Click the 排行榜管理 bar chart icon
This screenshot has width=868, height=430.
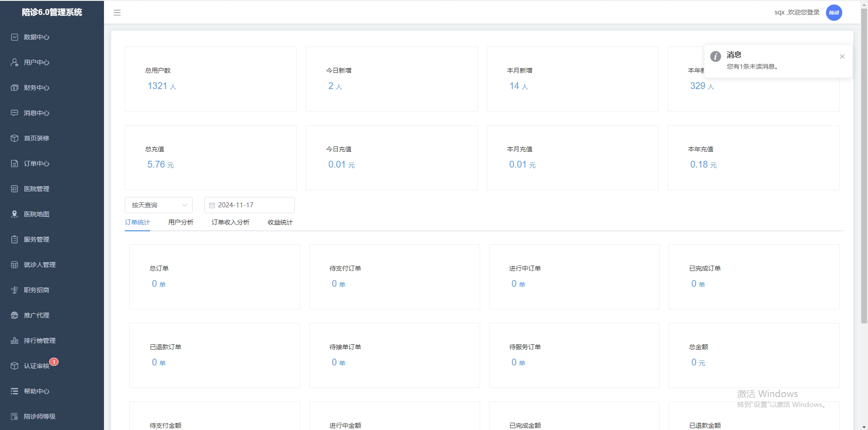click(14, 341)
